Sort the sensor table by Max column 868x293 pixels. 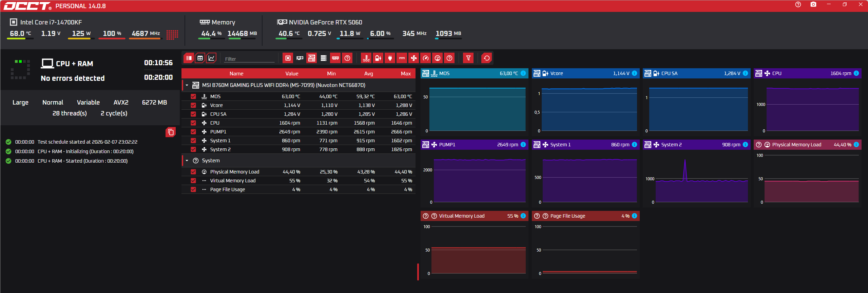click(x=406, y=74)
